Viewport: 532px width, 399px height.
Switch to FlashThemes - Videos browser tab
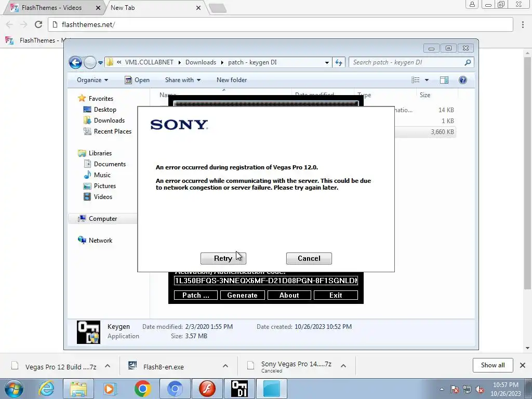click(x=51, y=7)
